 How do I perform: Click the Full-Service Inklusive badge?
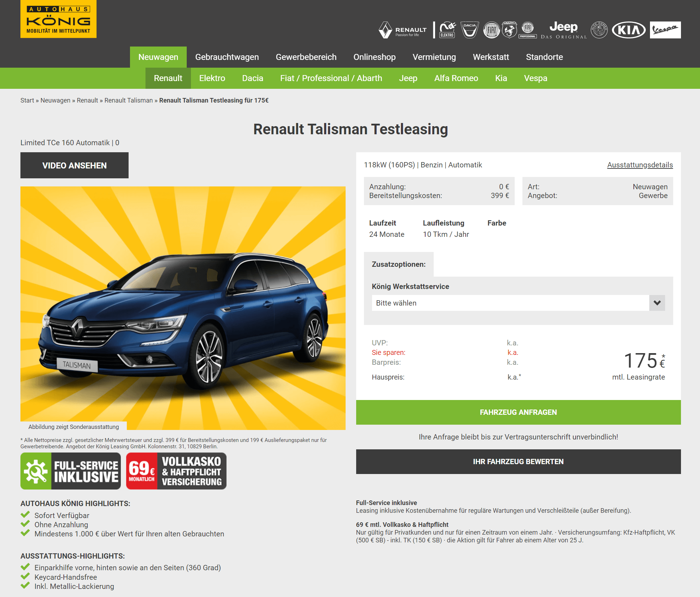(70, 471)
